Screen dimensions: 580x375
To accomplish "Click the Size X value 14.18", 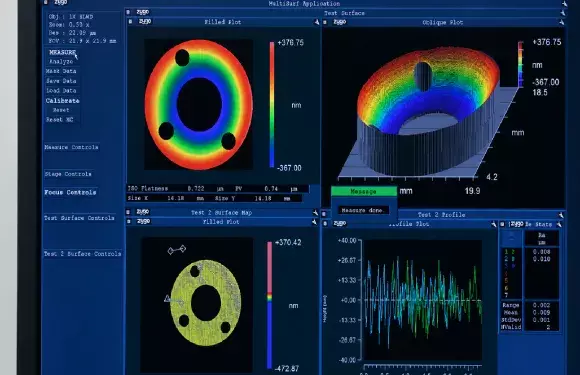I will point(176,198).
